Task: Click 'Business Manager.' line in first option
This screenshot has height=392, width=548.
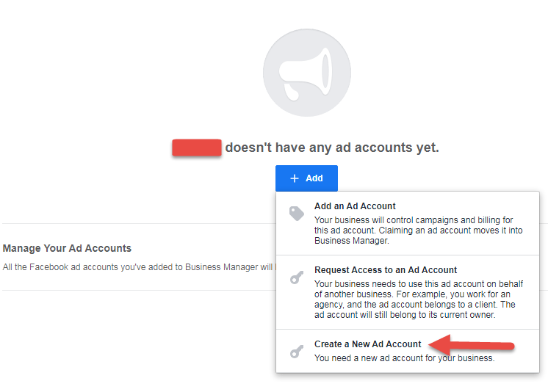Action: point(352,241)
